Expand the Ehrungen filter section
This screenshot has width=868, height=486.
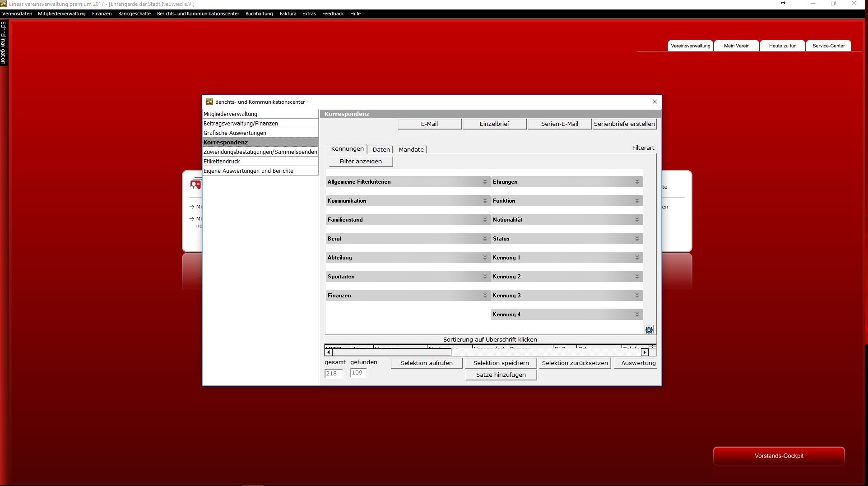pyautogui.click(x=637, y=182)
